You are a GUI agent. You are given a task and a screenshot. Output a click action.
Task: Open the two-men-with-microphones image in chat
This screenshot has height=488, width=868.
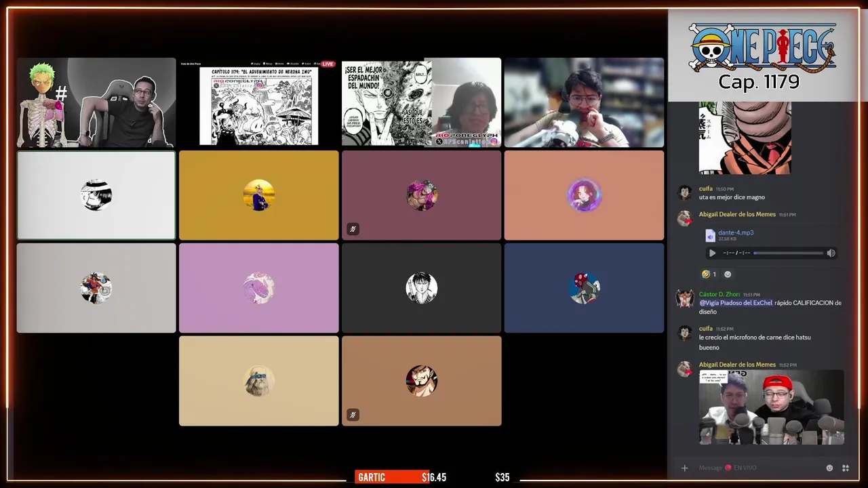(x=772, y=407)
